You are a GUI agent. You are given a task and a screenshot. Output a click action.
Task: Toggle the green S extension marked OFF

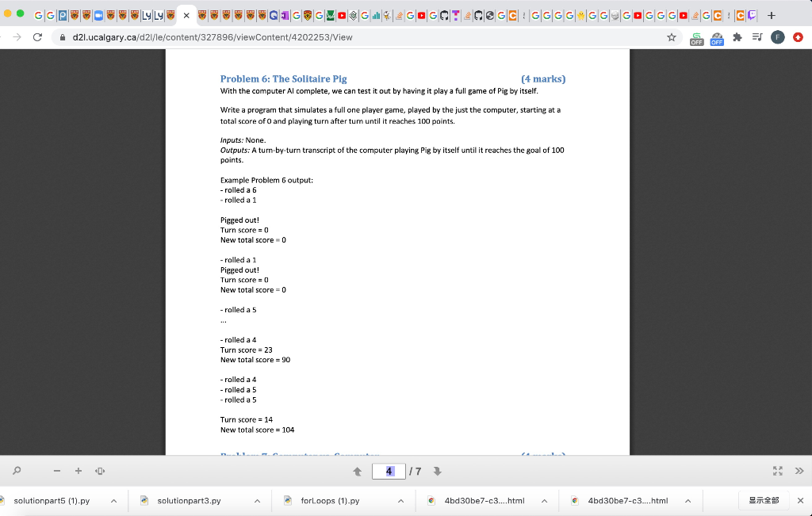tap(696, 38)
